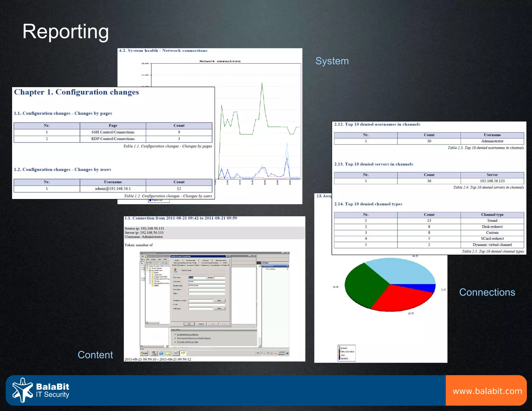The image size is (532, 411).
Task: Click the 'System' label on the slide
Action: 332,61
